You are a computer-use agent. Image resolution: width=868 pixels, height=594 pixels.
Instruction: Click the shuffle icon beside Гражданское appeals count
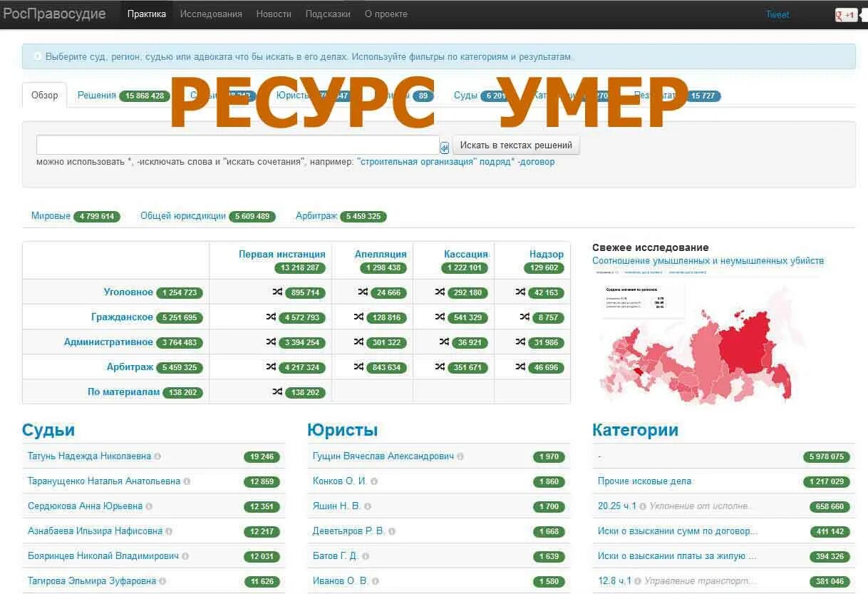tap(358, 317)
